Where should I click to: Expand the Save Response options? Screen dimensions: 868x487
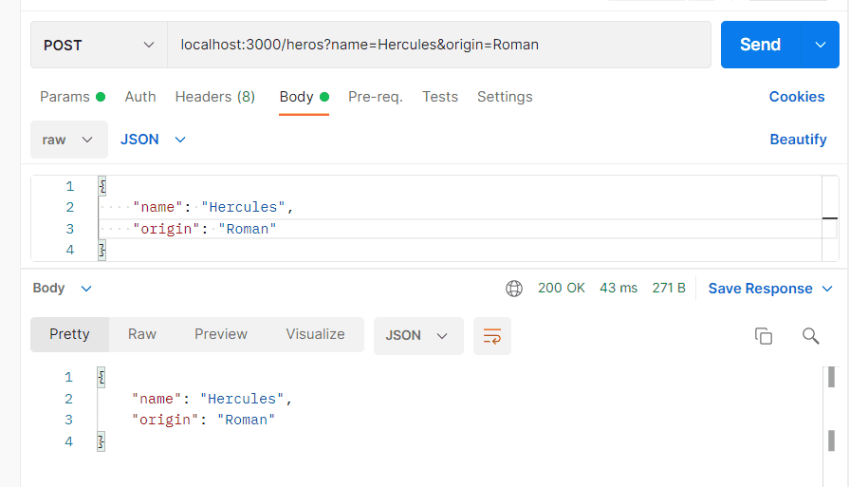pos(827,289)
